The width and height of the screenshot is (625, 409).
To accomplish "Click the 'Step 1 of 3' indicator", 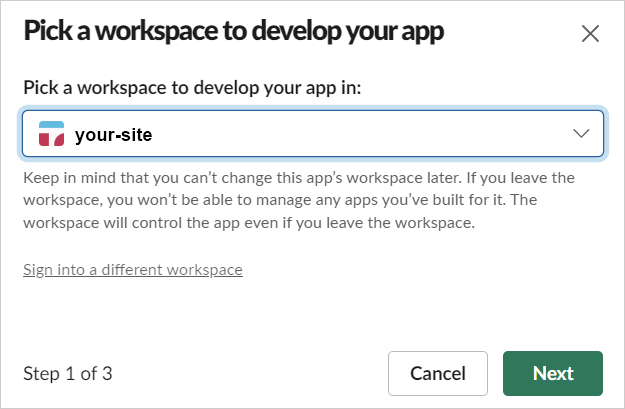I will 67,374.
